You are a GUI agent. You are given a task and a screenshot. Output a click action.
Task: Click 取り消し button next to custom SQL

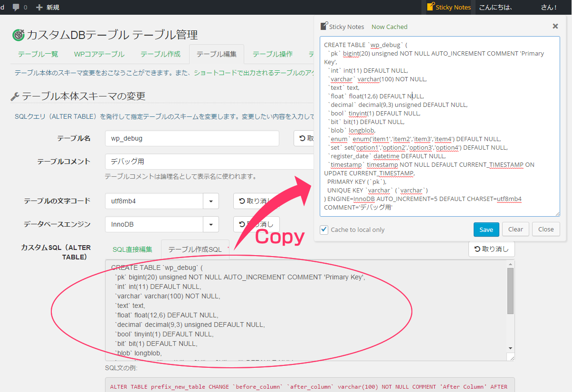tap(491, 249)
